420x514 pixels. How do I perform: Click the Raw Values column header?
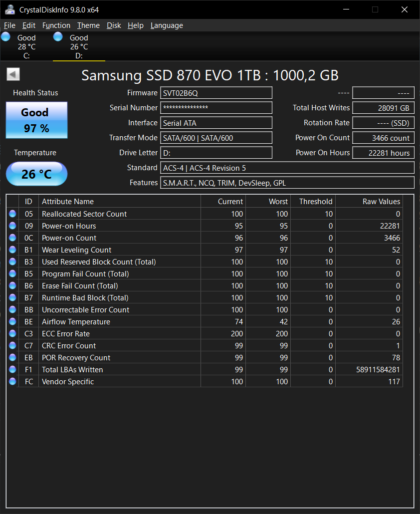click(x=369, y=201)
